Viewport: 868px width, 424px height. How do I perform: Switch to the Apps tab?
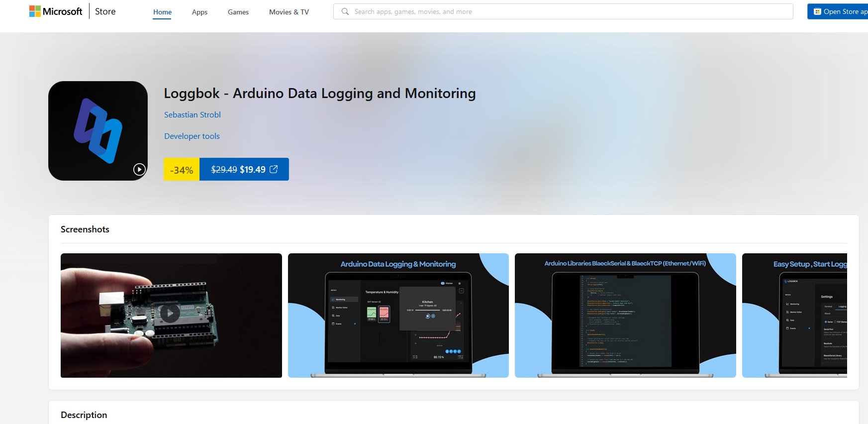click(199, 12)
